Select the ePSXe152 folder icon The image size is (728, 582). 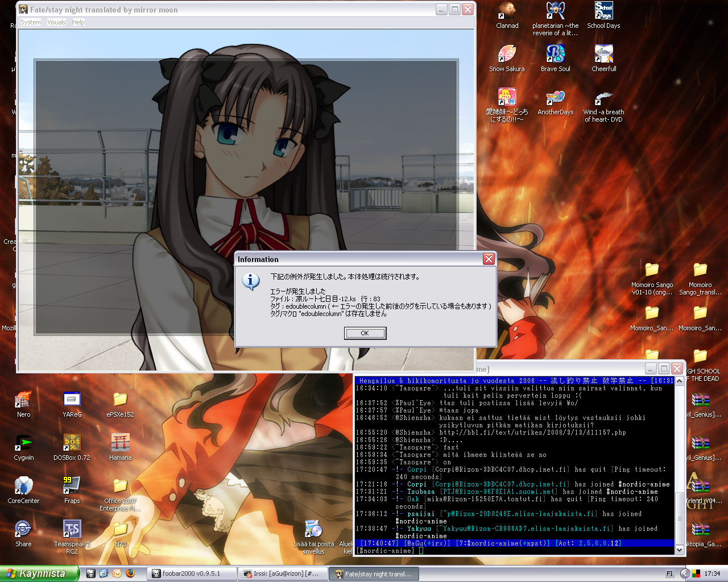coord(120,404)
